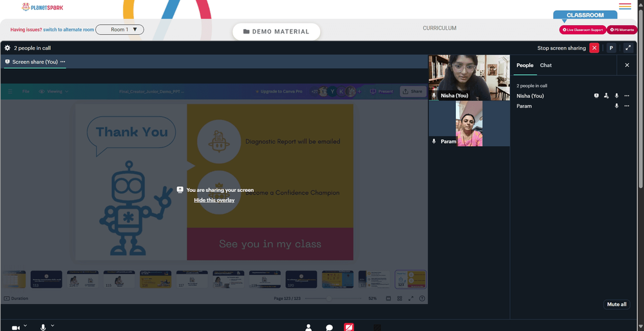
Task: Open the chat bubble icon in bottom bar
Action: [329, 328]
